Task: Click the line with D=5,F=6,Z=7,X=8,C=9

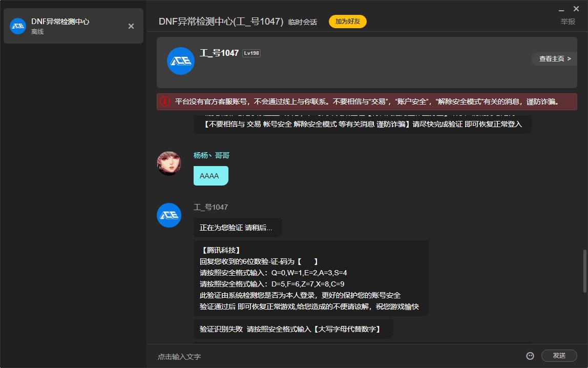Action: coord(272,284)
